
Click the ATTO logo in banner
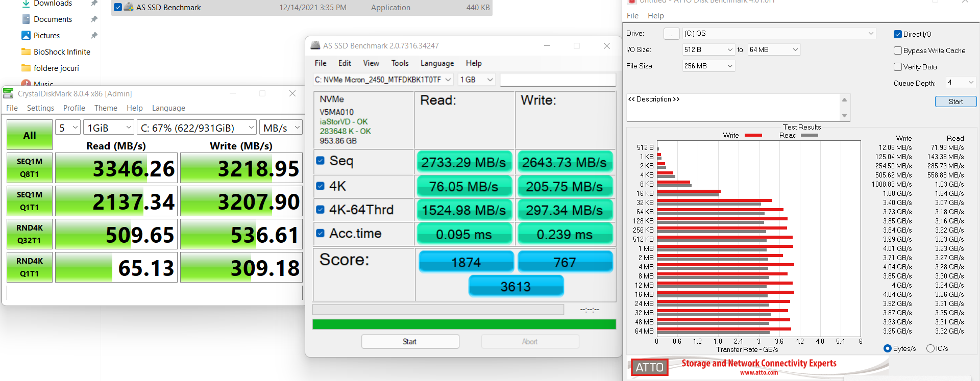[x=649, y=367]
